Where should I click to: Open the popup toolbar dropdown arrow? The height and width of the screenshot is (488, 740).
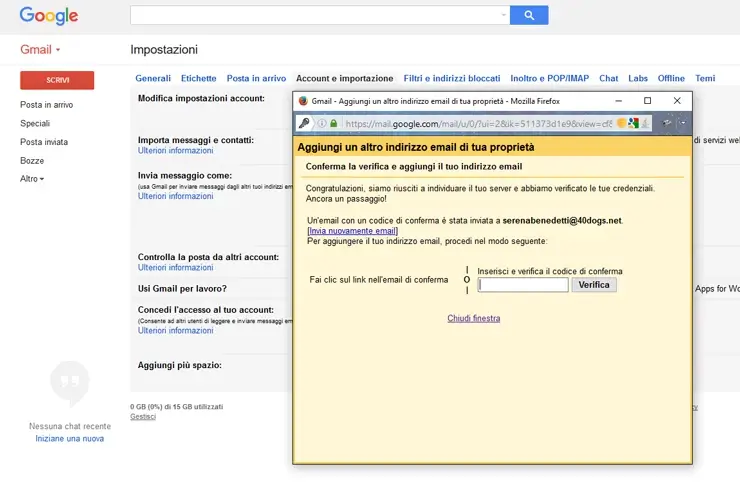pos(682,123)
